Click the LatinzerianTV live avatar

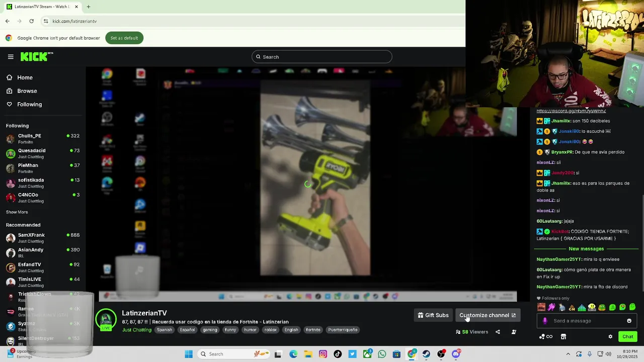[x=106, y=320]
